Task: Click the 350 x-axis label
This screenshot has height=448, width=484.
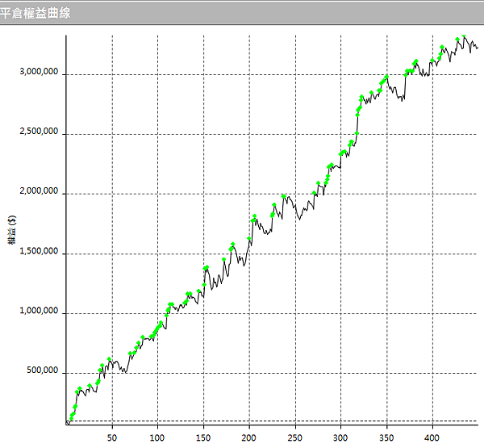Action: pyautogui.click(x=386, y=438)
